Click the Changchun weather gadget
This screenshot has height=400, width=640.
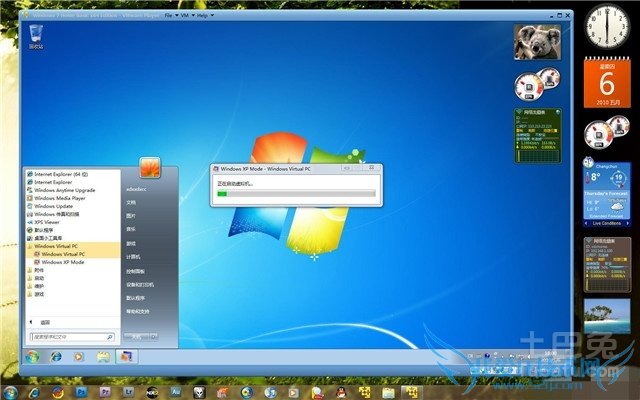click(x=607, y=193)
